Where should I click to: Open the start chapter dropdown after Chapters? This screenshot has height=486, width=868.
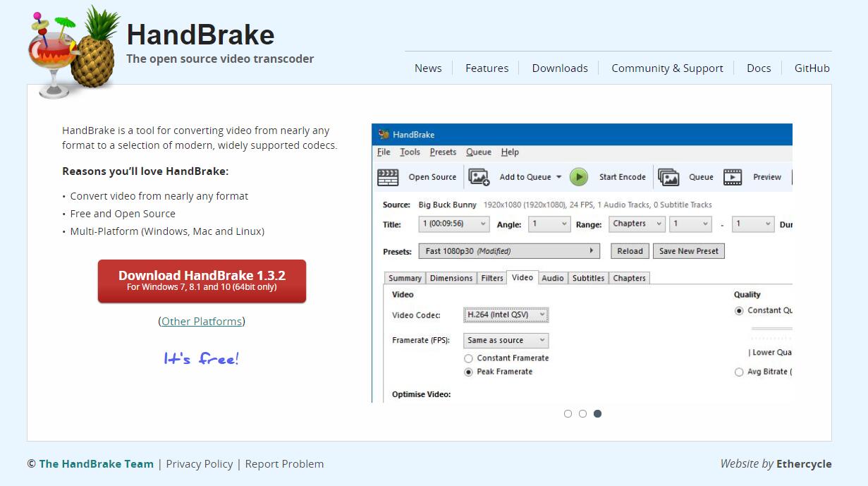pos(690,224)
